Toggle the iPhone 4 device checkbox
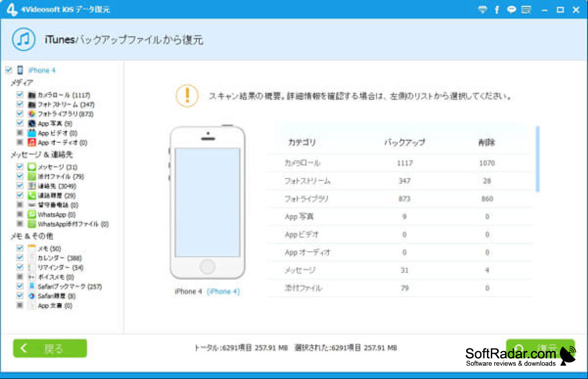This screenshot has height=379, width=588. point(8,70)
